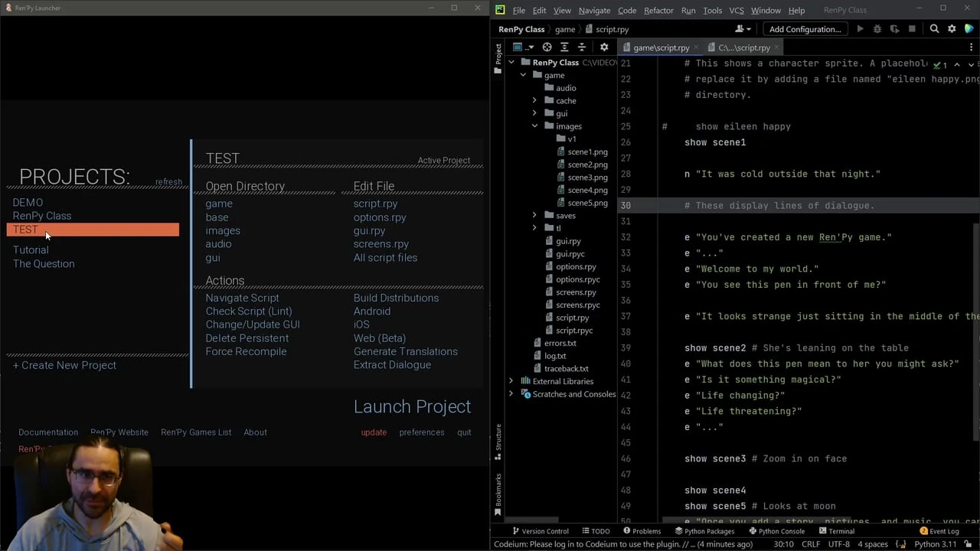
Task: Select opened file locate target icon
Action: coord(547,47)
